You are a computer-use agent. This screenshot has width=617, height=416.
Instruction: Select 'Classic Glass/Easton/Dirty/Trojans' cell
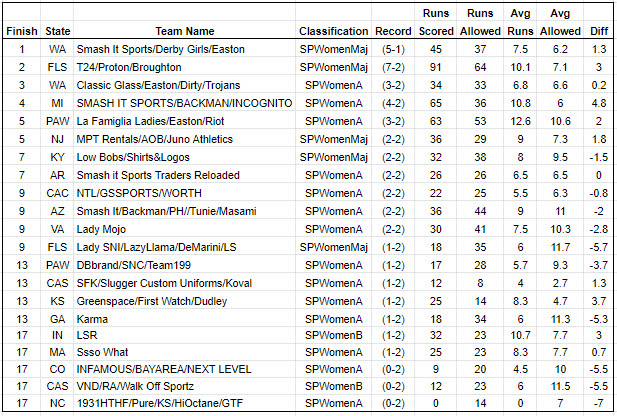pos(158,85)
